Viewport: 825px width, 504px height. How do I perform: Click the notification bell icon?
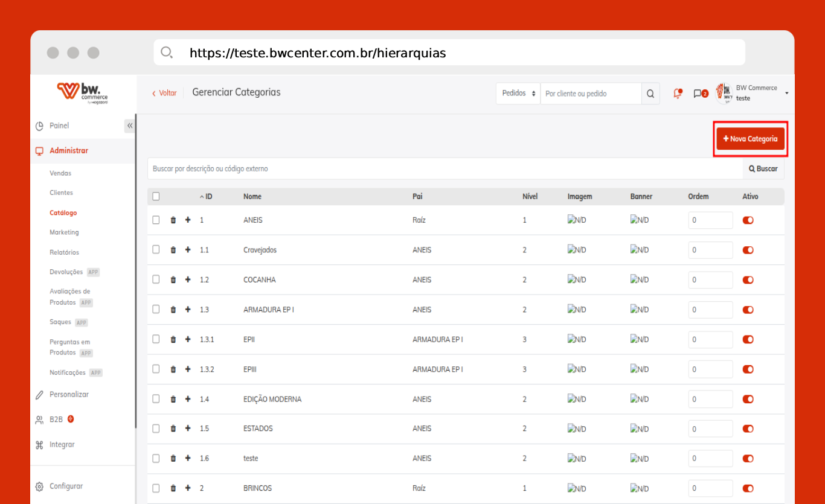[678, 94]
